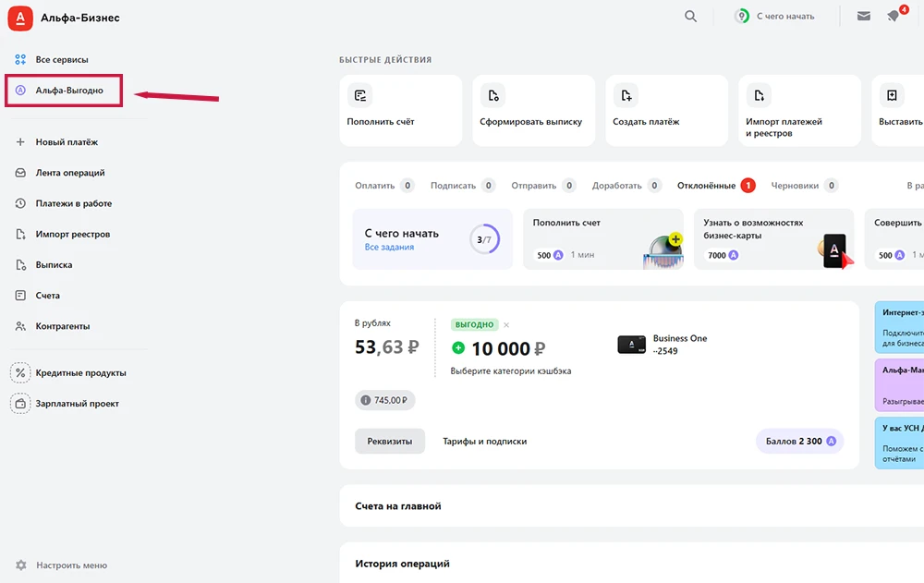Open the mail envelope icon
This screenshot has height=583, width=924.
(x=863, y=17)
